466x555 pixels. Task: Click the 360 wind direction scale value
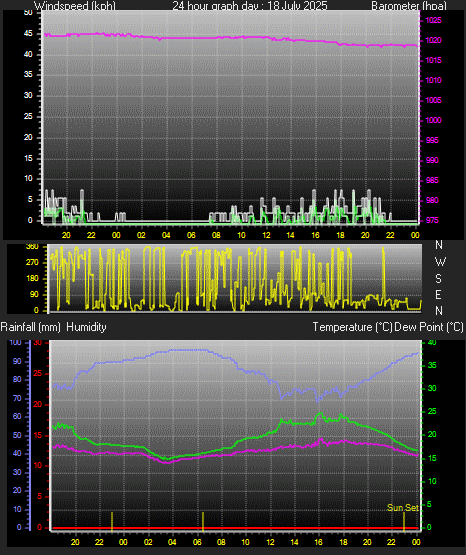(32, 247)
